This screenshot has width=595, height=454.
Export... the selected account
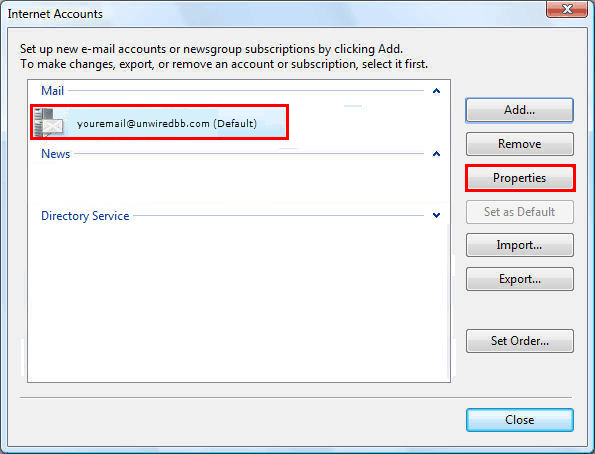tap(519, 279)
